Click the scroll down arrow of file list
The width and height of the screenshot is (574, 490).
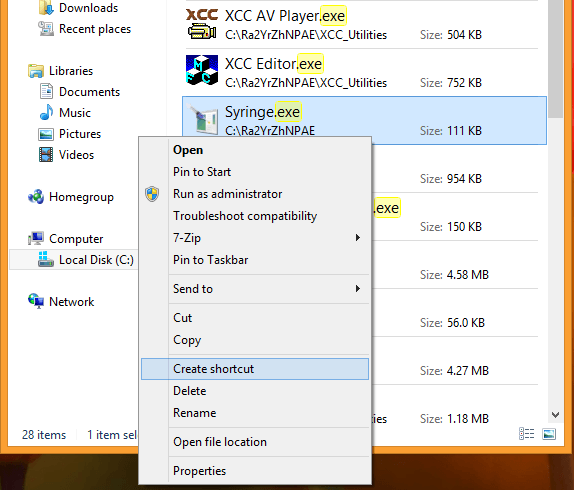click(555, 415)
